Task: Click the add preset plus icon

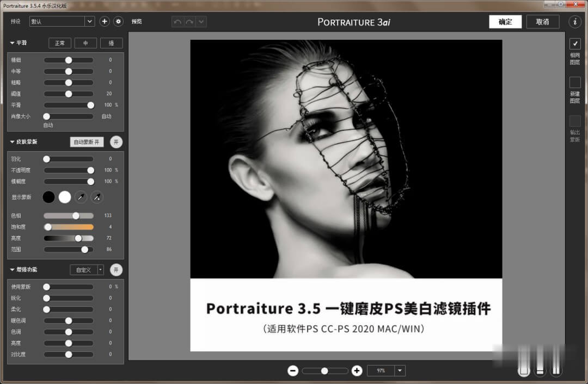Action: (x=104, y=21)
